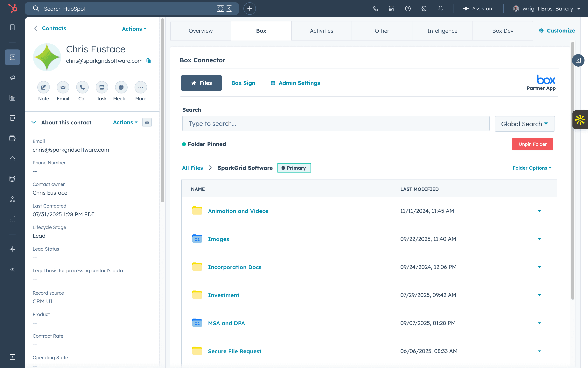The height and width of the screenshot is (368, 588).
Task: Open the Data Management database sidebar icon
Action: (12, 179)
